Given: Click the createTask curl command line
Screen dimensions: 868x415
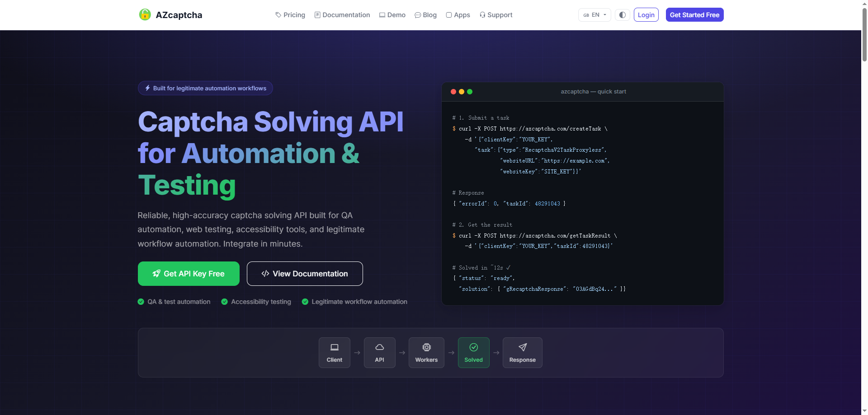Looking at the screenshot, I should [x=530, y=129].
